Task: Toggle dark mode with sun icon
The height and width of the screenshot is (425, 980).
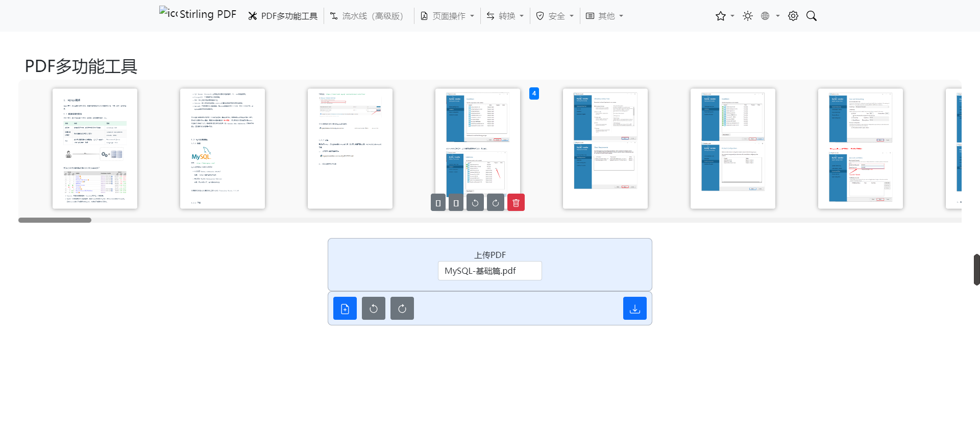Action: pyautogui.click(x=748, y=16)
